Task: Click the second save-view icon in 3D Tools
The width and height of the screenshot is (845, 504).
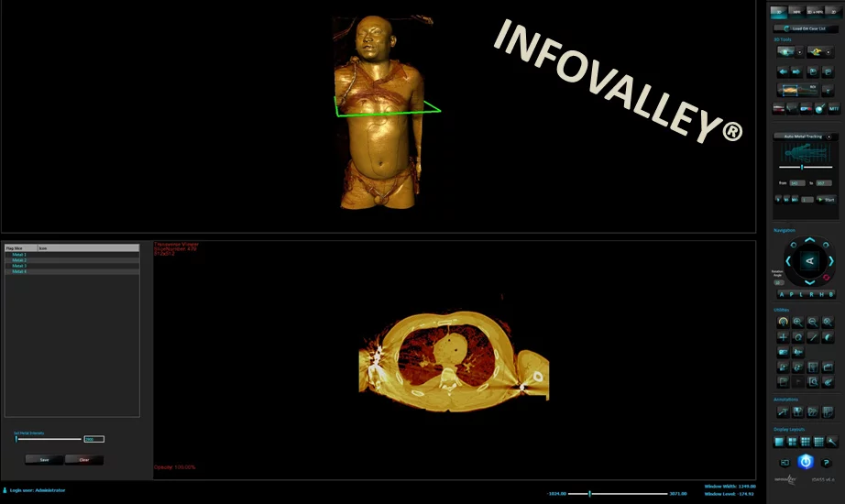Action: tap(828, 71)
